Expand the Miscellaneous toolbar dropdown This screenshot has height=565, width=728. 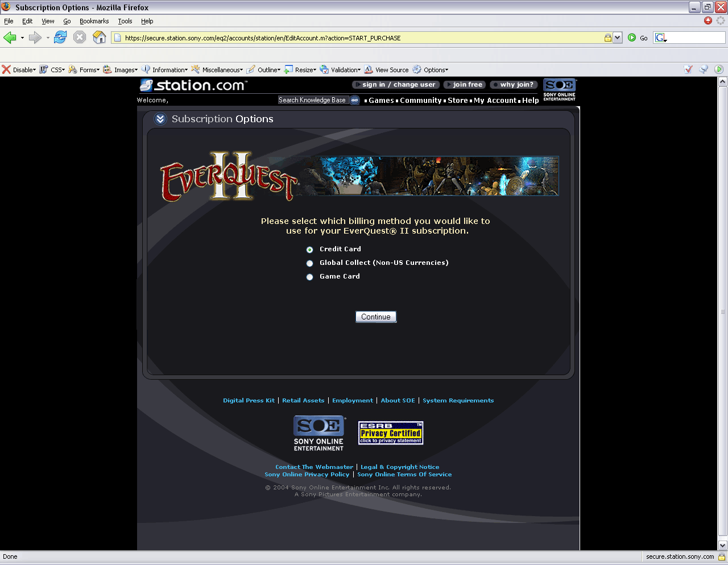217,70
